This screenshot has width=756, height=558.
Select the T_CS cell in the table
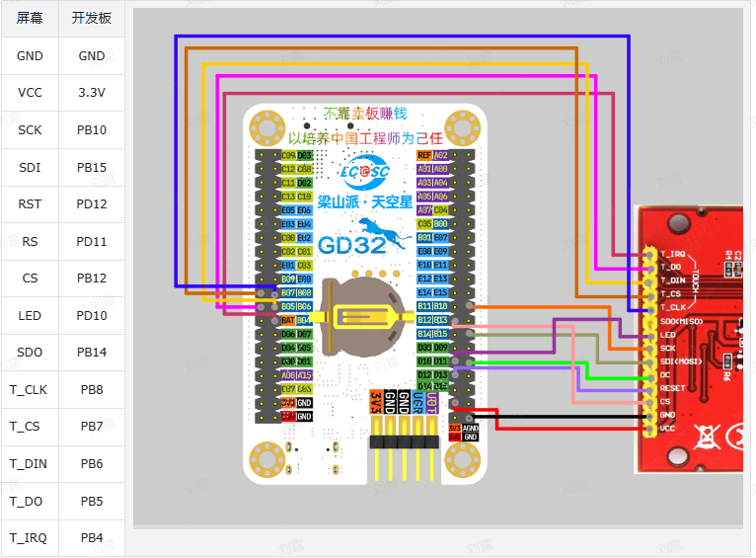30,427
